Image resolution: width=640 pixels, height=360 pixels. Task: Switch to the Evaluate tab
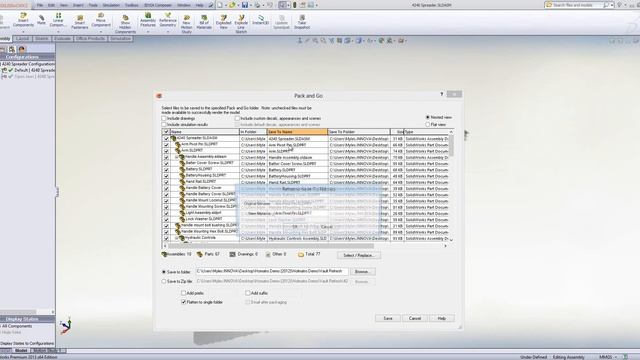click(x=62, y=39)
